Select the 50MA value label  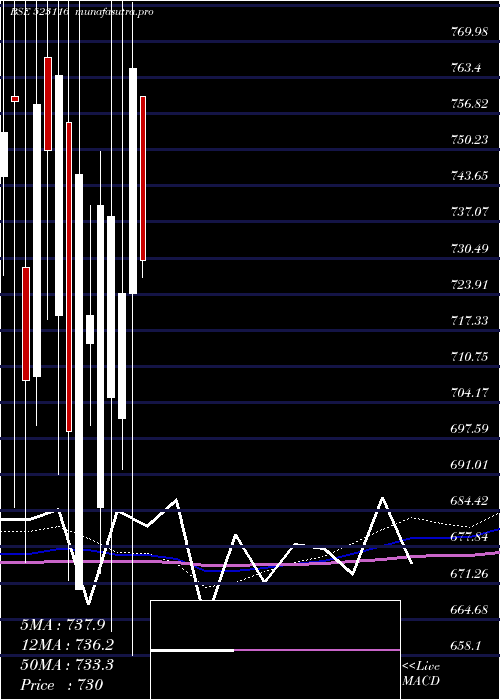pyautogui.click(x=67, y=665)
